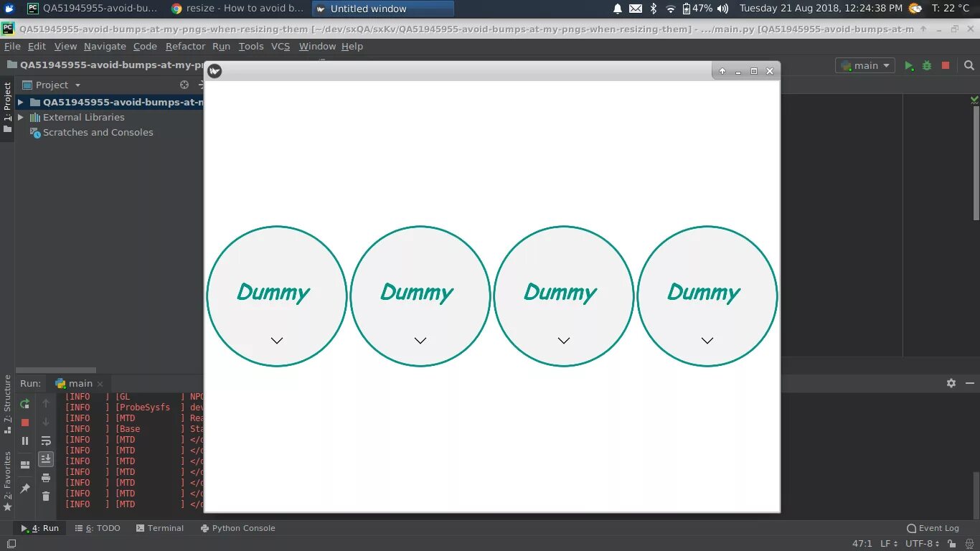Toggle soft-wrap in Run console

[x=46, y=441]
